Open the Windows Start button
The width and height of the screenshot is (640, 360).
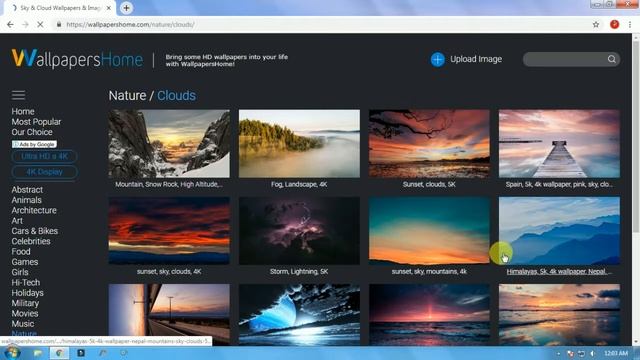click(x=11, y=353)
